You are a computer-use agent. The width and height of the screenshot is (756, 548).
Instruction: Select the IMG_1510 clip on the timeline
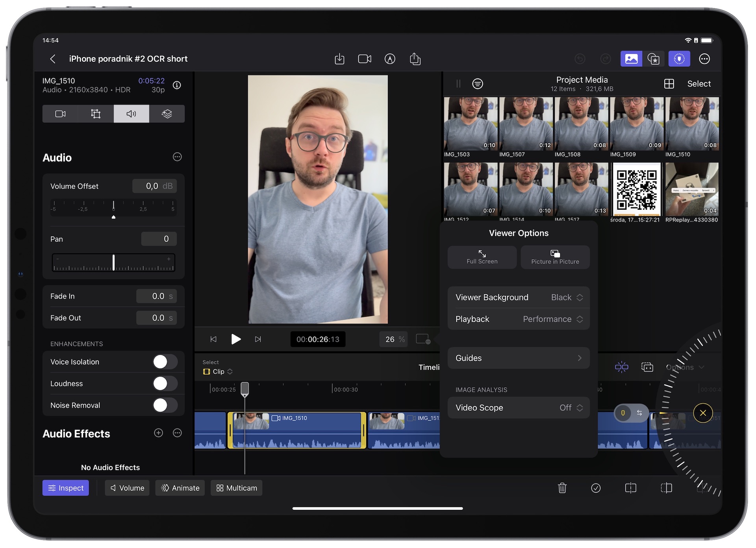click(x=297, y=430)
